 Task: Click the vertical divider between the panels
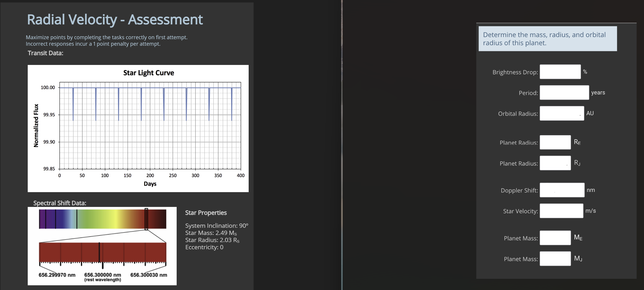coord(342,145)
